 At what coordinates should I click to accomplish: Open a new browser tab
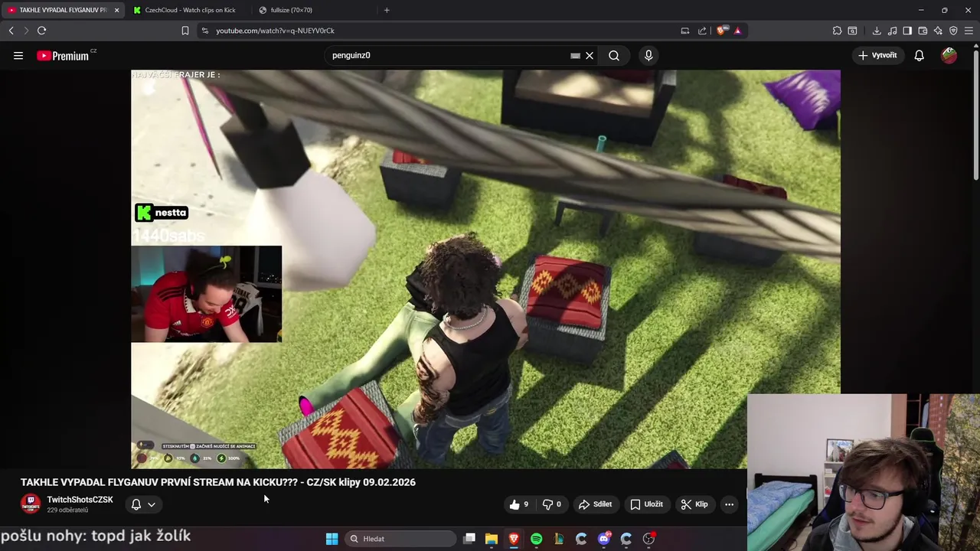tap(387, 10)
